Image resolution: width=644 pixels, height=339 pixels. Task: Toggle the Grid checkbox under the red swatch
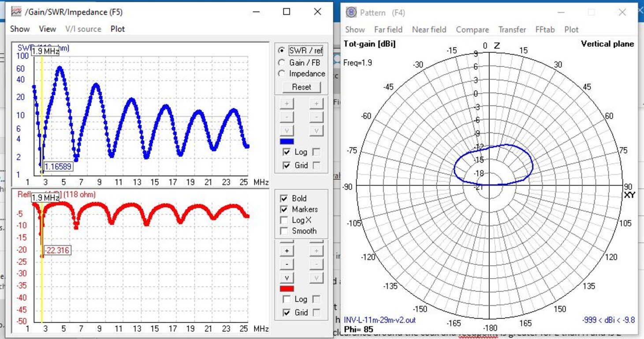pyautogui.click(x=287, y=313)
